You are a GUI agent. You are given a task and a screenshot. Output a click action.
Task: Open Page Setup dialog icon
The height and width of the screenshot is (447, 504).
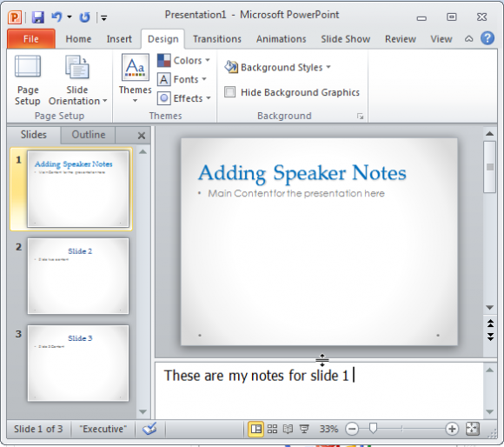[28, 80]
